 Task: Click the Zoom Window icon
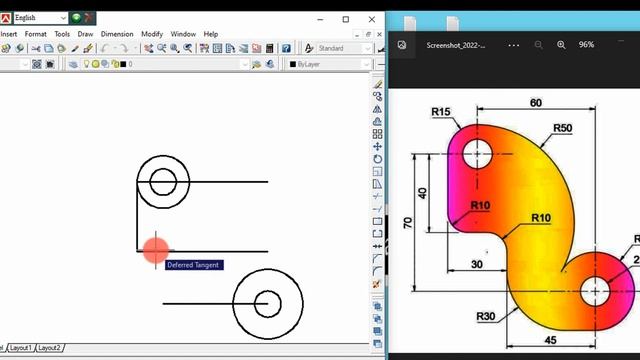(175, 49)
